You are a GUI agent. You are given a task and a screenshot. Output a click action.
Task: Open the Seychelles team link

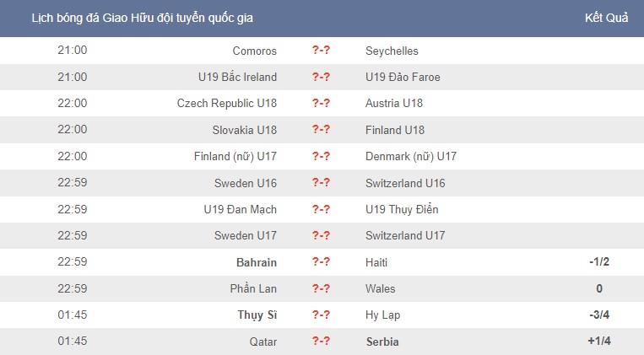(392, 51)
